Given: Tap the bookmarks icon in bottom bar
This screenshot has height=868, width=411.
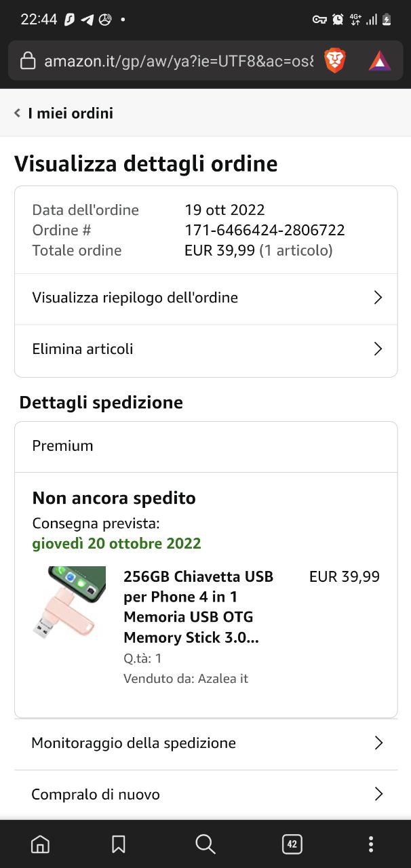Looking at the screenshot, I should [x=119, y=844].
